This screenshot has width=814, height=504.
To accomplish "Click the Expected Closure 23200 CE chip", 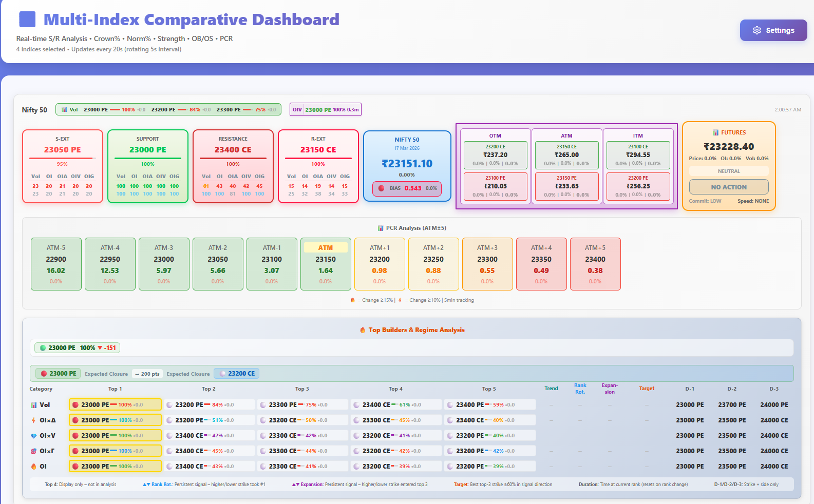I will (237, 374).
